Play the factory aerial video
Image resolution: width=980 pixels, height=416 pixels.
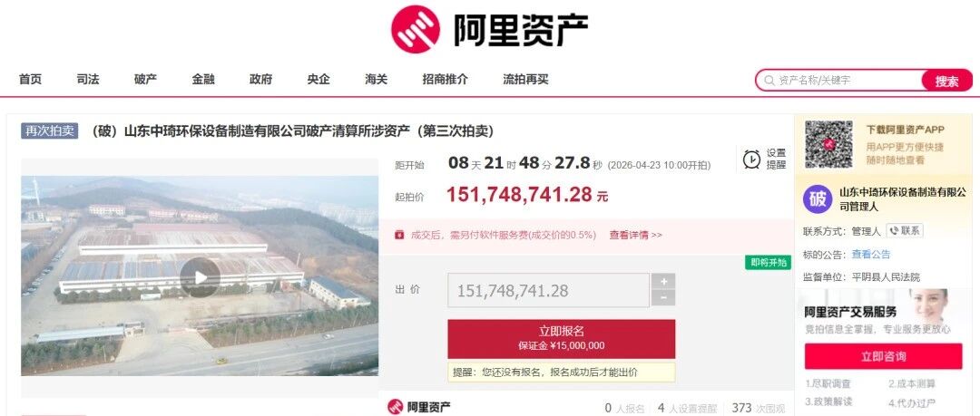tap(200, 276)
